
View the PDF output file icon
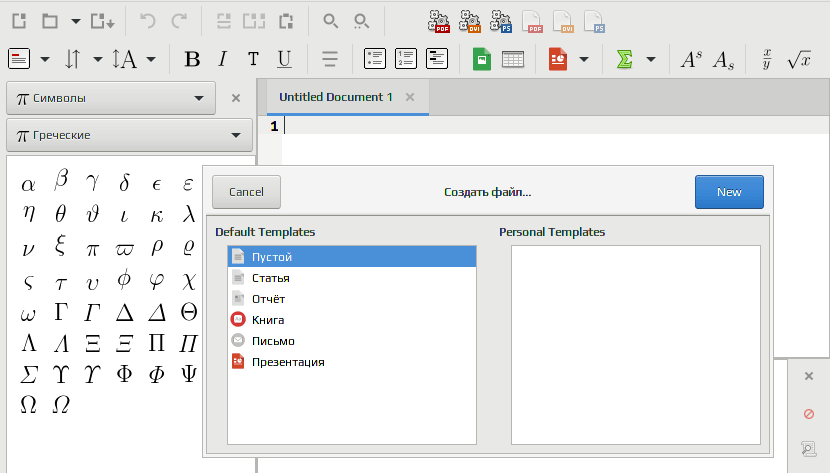[532, 22]
